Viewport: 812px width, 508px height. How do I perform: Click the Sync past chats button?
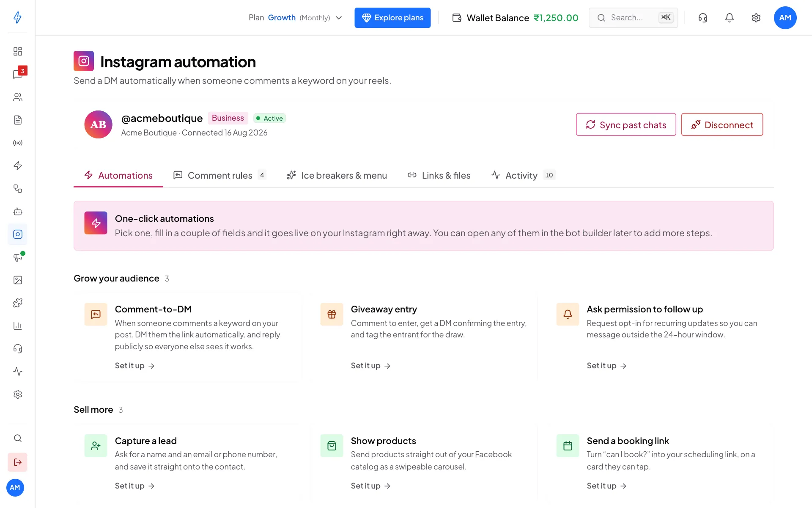click(626, 124)
